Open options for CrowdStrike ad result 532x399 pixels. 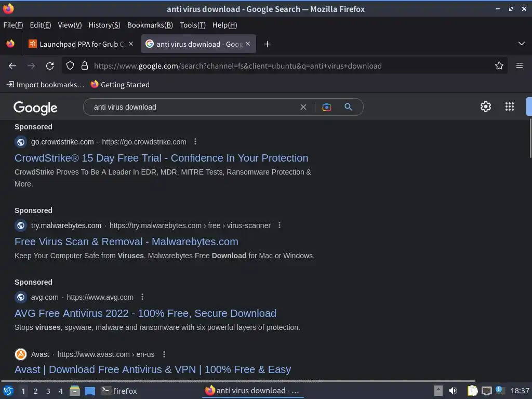click(x=195, y=141)
